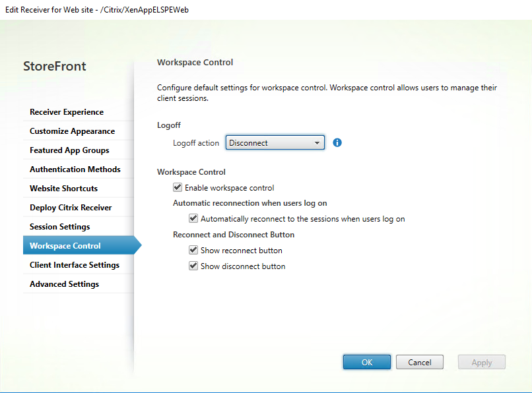The width and height of the screenshot is (532, 393).
Task: Open Website Shortcuts page
Action: [x=63, y=189]
